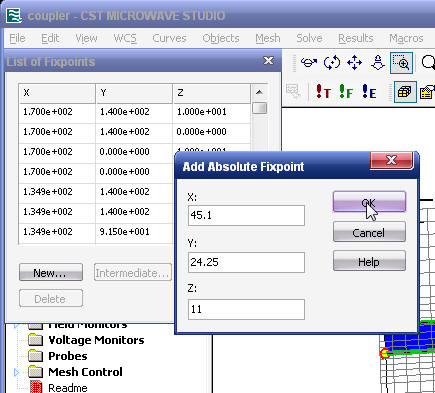The width and height of the screenshot is (435, 393).
Task: Click the Z column header
Action: tap(211, 93)
